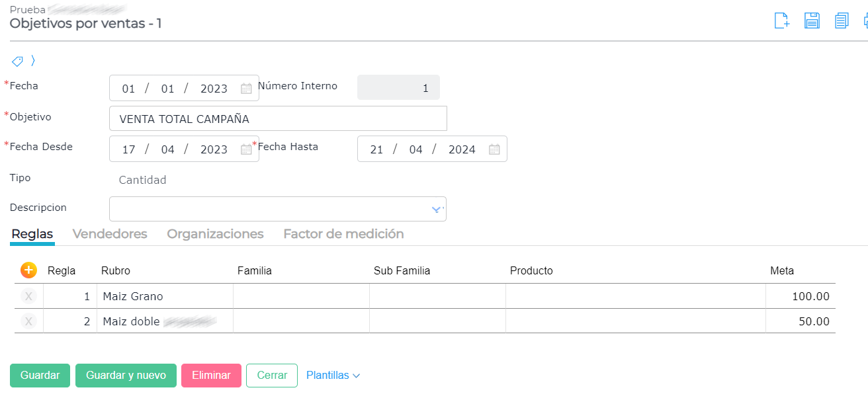Open calendar picker for Fecha Hasta
Image resolution: width=868 pixels, height=402 pixels.
point(494,149)
